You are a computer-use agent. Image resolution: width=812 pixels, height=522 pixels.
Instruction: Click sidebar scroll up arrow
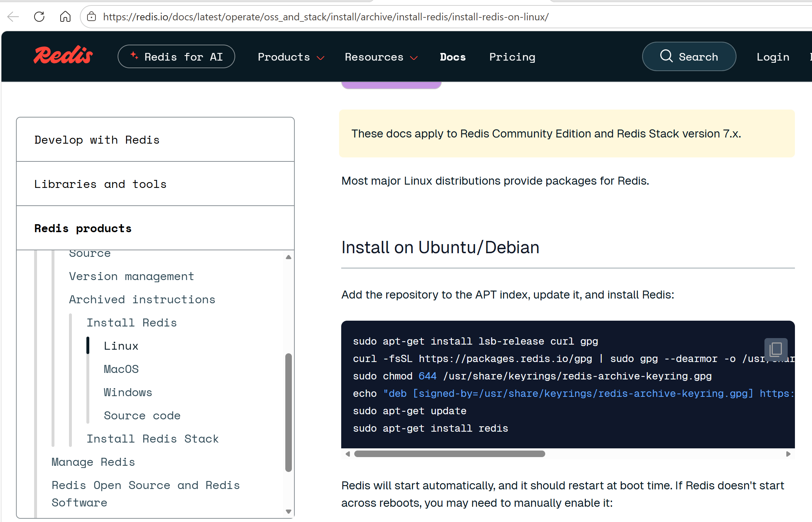tap(289, 257)
